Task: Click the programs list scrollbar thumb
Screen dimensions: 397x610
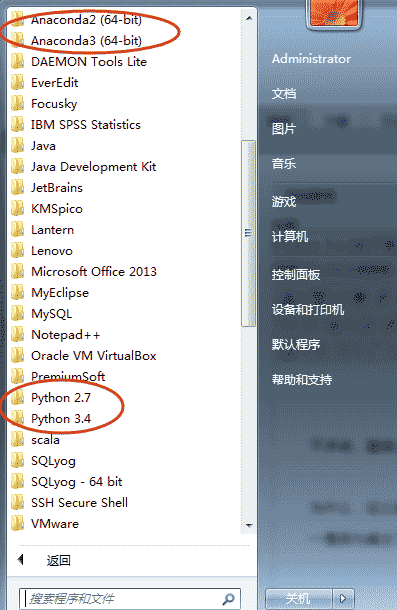Action: [248, 233]
